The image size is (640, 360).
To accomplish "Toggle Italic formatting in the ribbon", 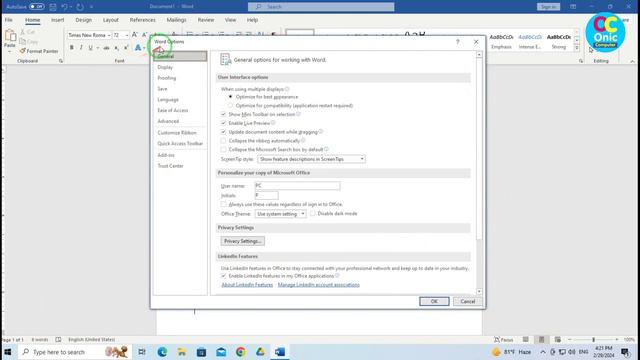I will coord(81,48).
